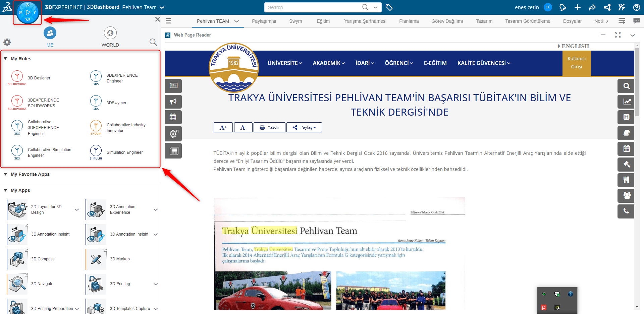644x314 pixels.
Task: Switch to the Yarışma Şartnamesi tab
Action: point(365,21)
